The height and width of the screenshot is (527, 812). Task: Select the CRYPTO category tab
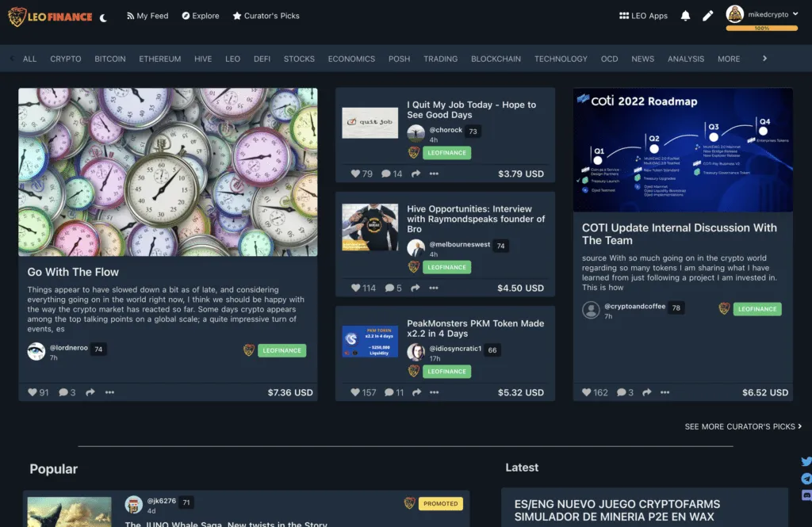click(x=66, y=59)
